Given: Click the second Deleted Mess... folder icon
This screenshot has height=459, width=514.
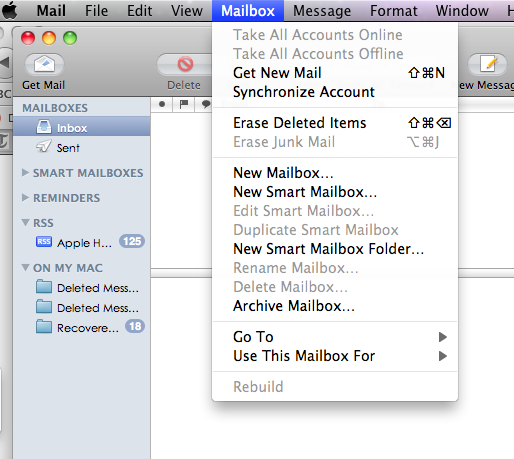Looking at the screenshot, I should (44, 307).
